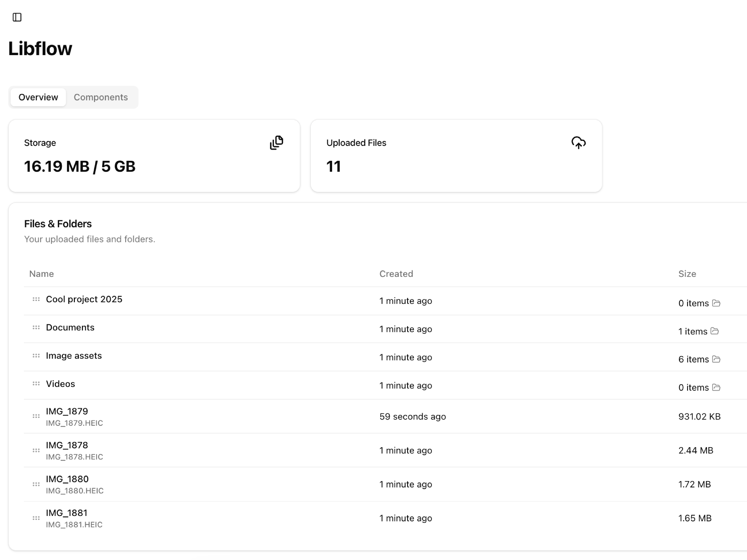This screenshot has height=560, width=747.
Task: Click the Files & Folders heading
Action: point(58,224)
